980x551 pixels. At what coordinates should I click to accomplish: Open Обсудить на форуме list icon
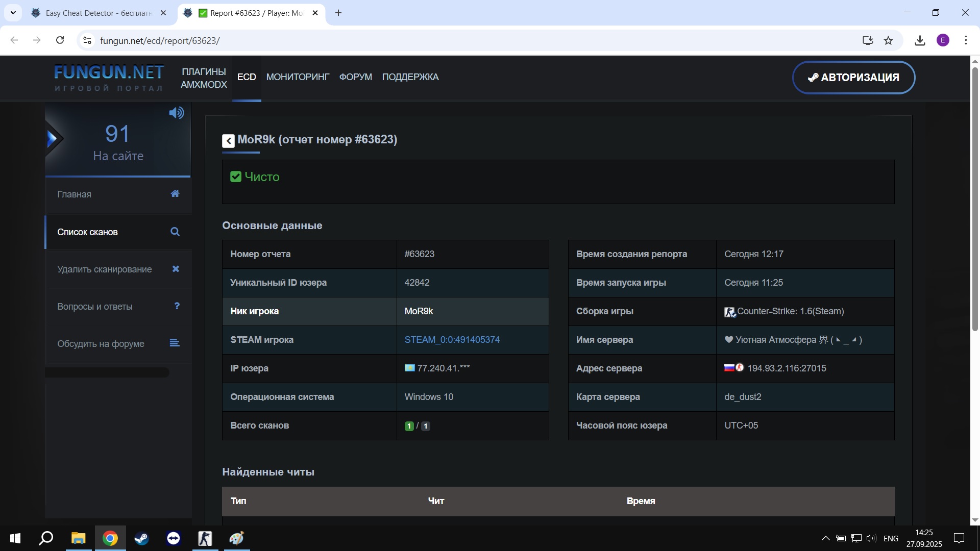coord(175,343)
